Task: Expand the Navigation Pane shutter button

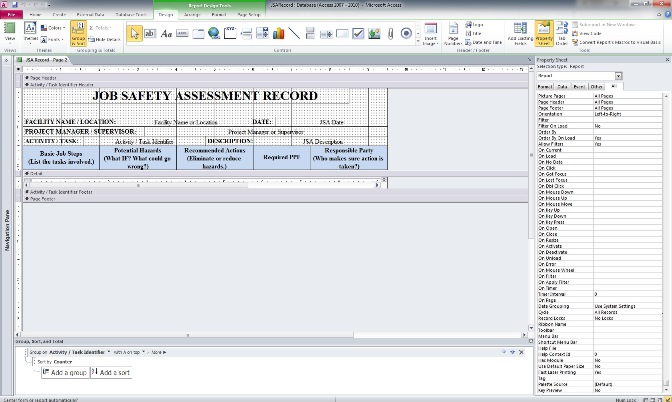Action: [6, 60]
